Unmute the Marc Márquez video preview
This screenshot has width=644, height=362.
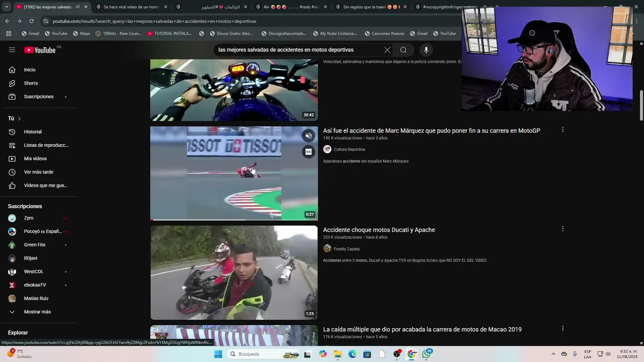pyautogui.click(x=308, y=136)
